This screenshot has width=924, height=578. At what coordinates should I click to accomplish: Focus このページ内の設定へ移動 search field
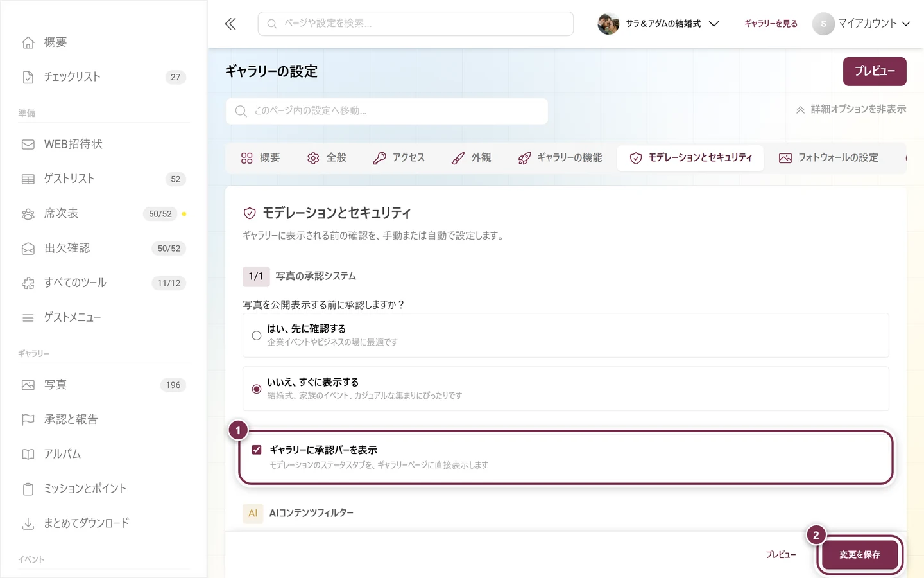pos(387,111)
